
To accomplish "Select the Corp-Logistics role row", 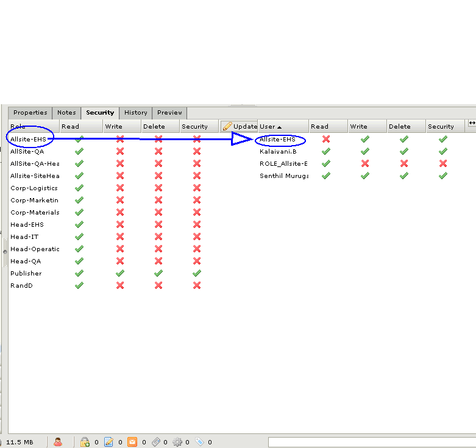I will click(34, 188).
